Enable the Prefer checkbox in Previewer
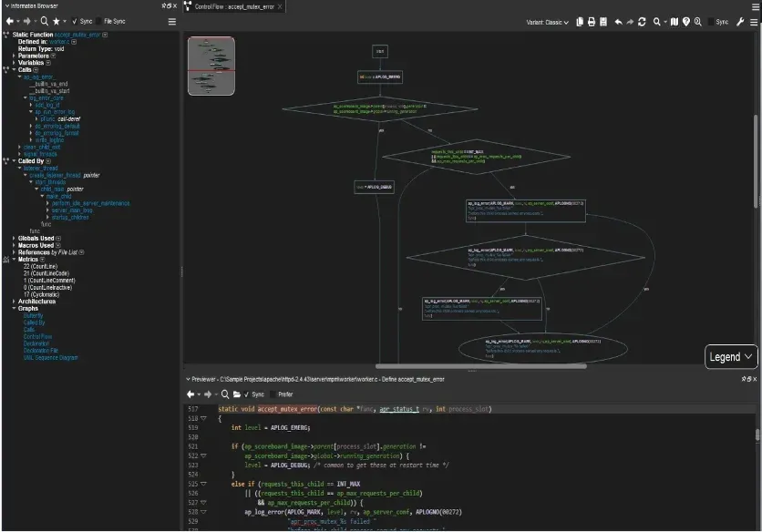 (x=273, y=394)
